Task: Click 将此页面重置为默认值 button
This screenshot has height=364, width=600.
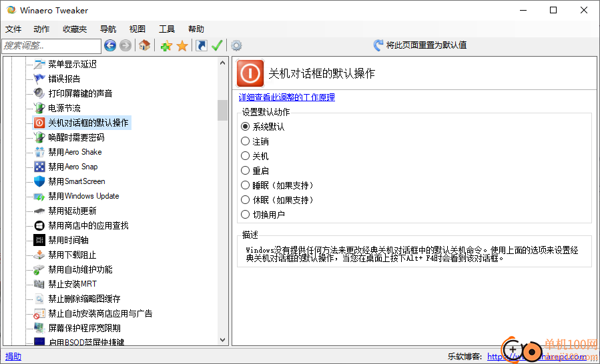Action: tap(420, 45)
